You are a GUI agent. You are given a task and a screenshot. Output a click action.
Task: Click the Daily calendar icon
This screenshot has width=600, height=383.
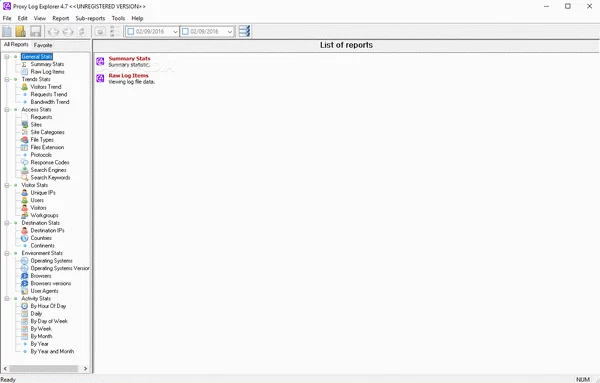click(x=24, y=314)
